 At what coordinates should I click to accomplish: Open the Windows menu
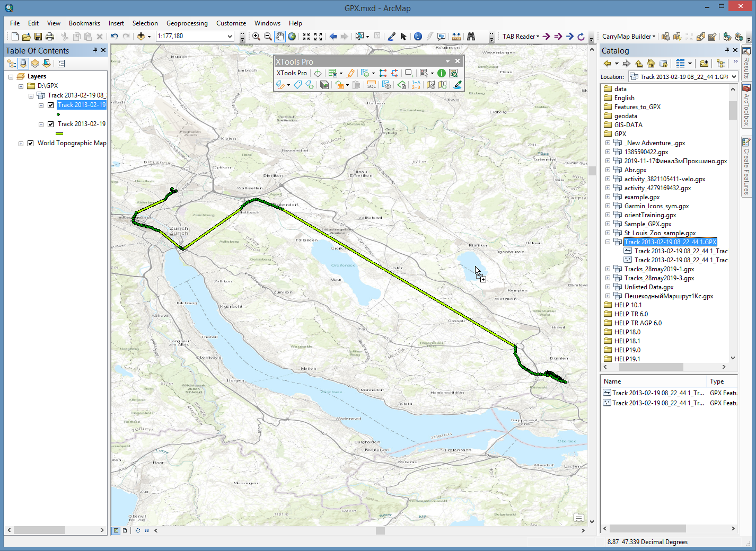coord(267,23)
